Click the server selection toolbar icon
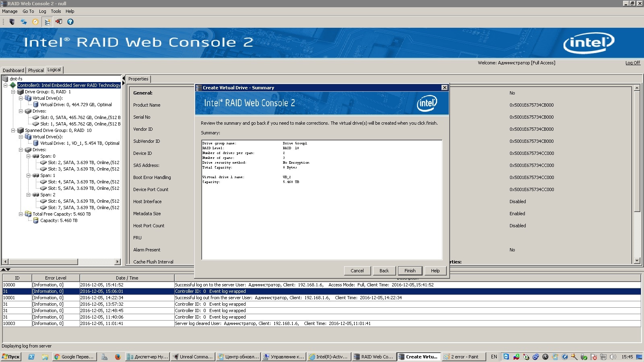644x362 pixels. coord(12,22)
